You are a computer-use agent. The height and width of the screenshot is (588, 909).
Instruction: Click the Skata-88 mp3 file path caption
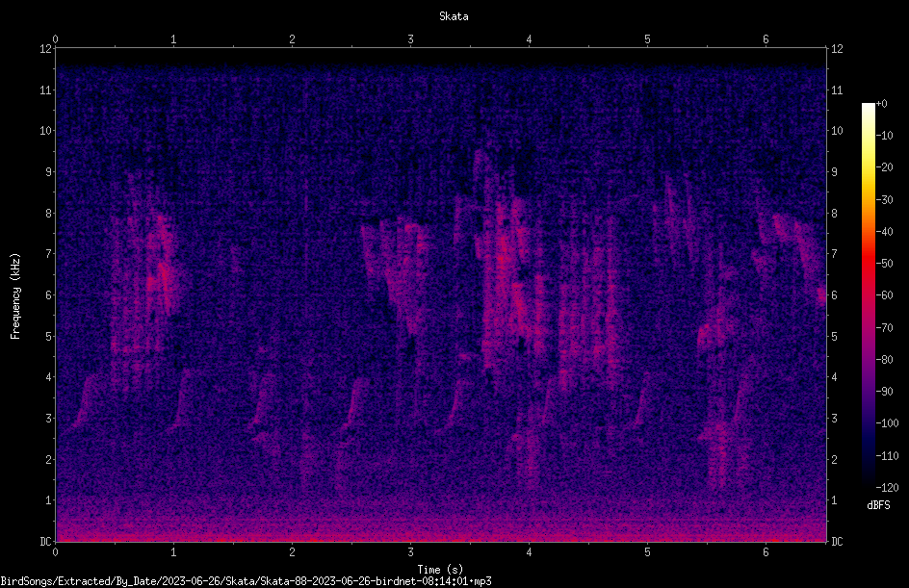(x=246, y=581)
